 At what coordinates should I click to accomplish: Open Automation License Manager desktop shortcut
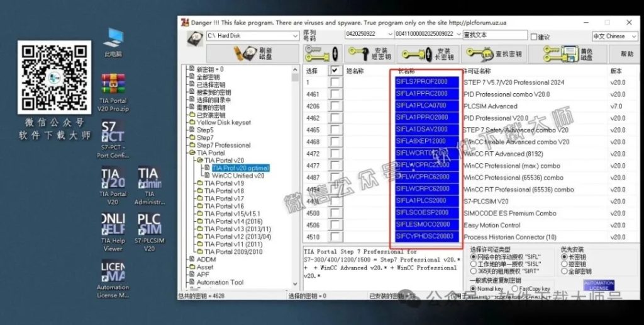[x=113, y=278]
